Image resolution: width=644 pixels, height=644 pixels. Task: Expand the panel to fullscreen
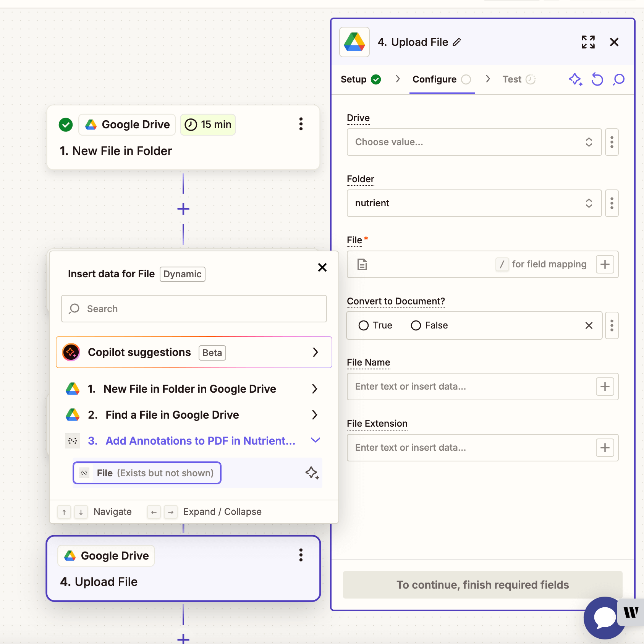pos(588,42)
